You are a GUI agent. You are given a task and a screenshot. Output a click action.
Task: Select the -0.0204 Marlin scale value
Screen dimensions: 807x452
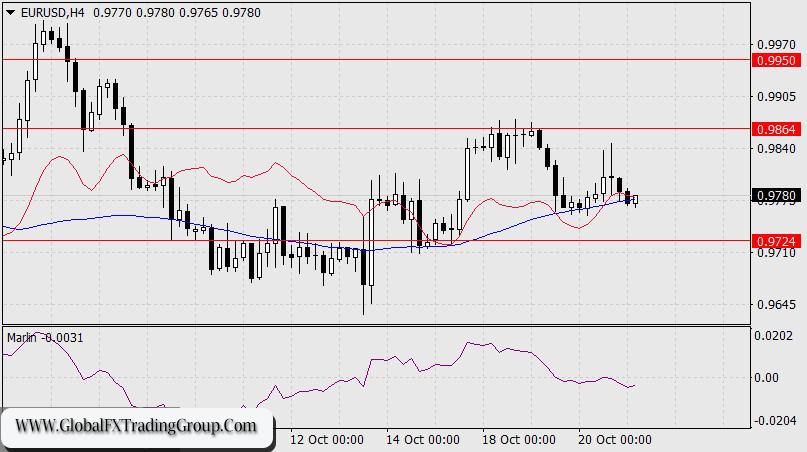coord(775,421)
